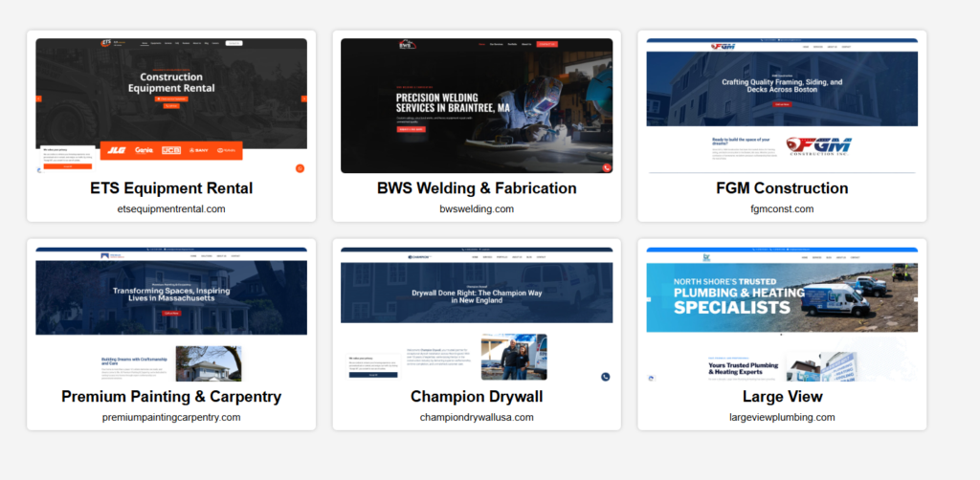
Task: Click 'Precision Welding Services in Braintree, MA' headline
Action: pyautogui.click(x=453, y=103)
